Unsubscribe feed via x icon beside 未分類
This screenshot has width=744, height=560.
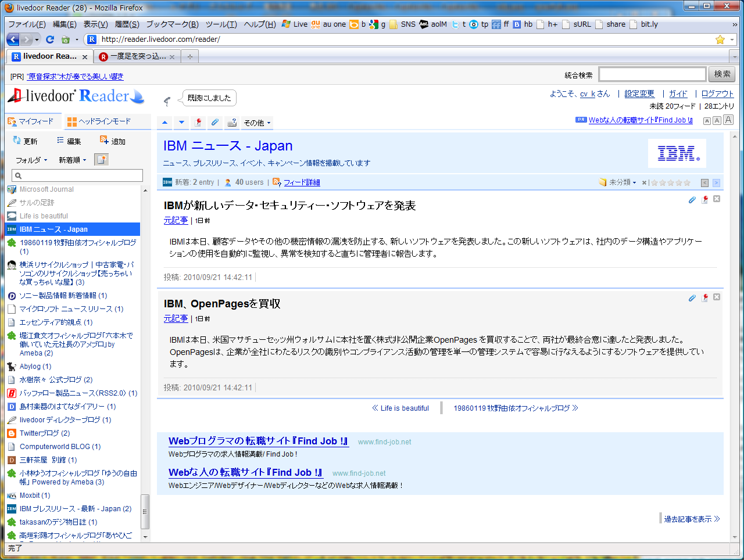pyautogui.click(x=644, y=182)
